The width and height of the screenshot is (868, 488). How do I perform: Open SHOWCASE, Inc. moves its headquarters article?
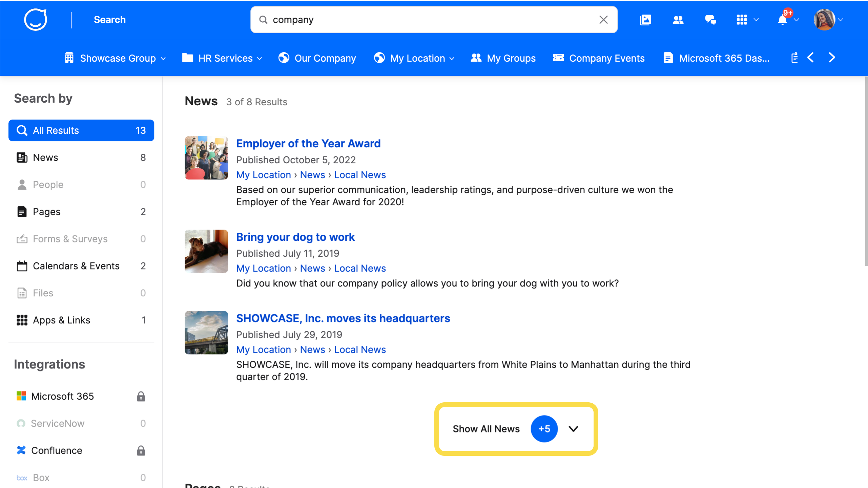(x=343, y=318)
